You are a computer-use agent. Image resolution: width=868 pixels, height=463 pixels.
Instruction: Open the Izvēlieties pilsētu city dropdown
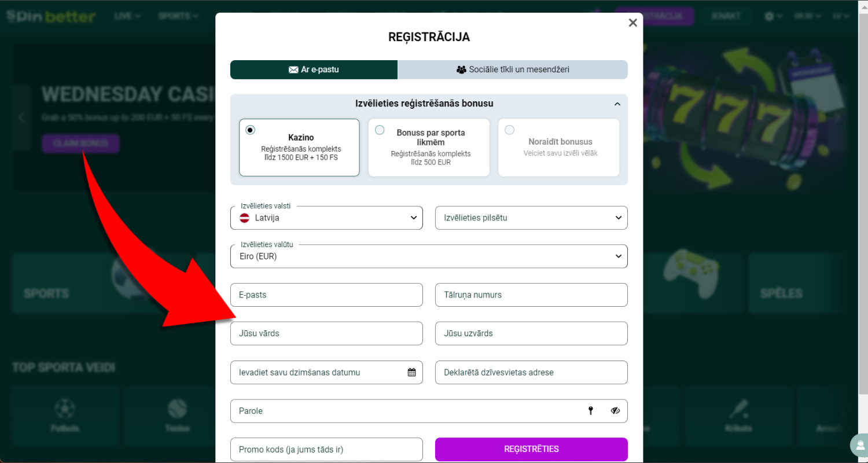[531, 218]
